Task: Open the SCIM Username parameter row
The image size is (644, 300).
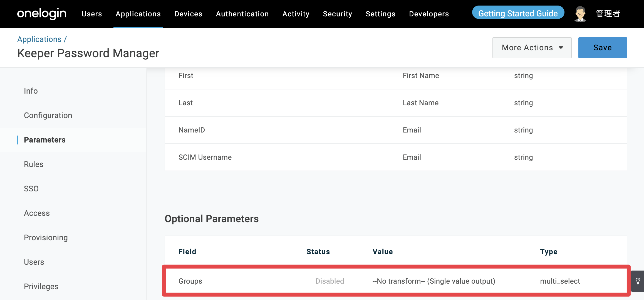Action: point(396,157)
